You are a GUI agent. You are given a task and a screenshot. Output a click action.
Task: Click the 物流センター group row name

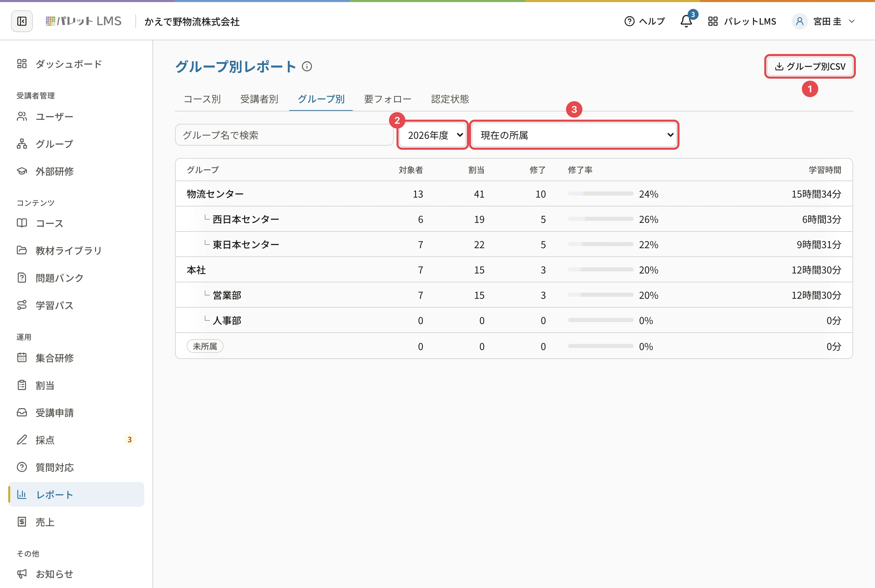(215, 194)
